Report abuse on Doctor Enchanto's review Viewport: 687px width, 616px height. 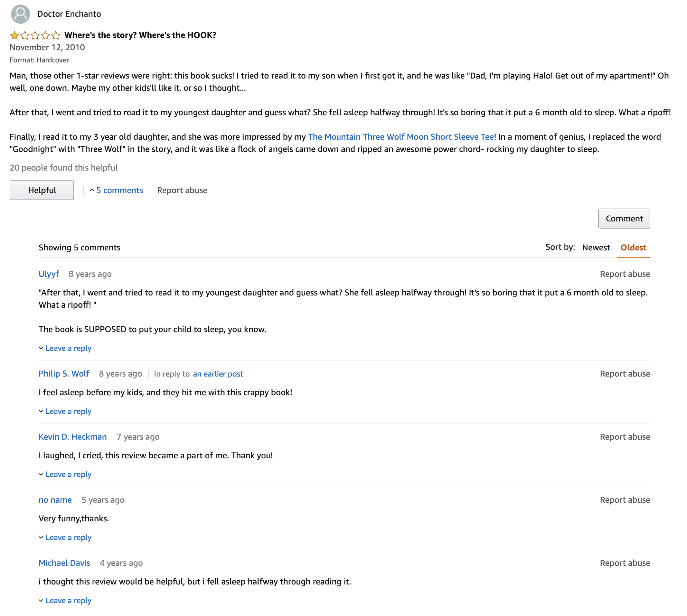point(182,190)
